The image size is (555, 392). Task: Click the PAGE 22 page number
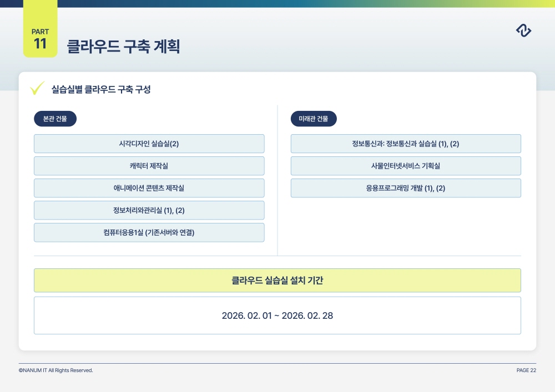coord(526,370)
